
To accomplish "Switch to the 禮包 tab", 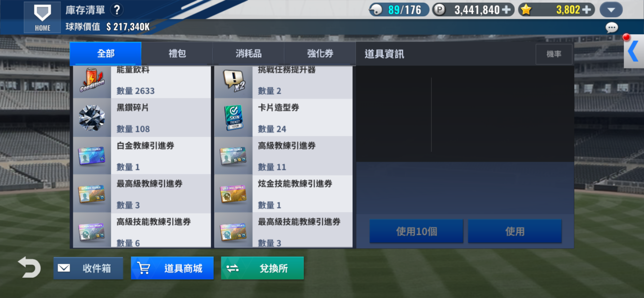I will point(177,54).
